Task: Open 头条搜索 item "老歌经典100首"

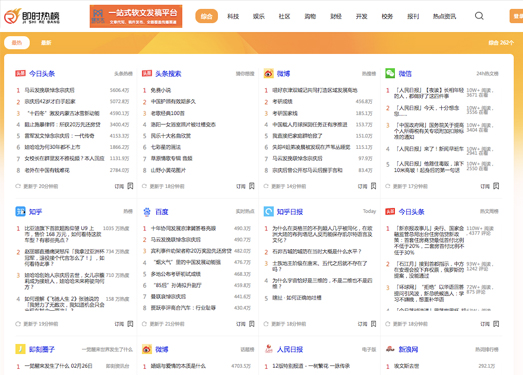Action: (x=168, y=113)
